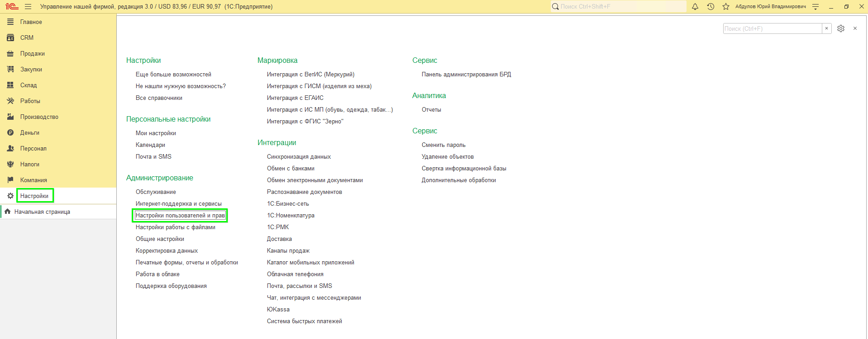The width and height of the screenshot is (868, 339).
Task: Click the Персонал people icon
Action: pyautogui.click(x=10, y=148)
